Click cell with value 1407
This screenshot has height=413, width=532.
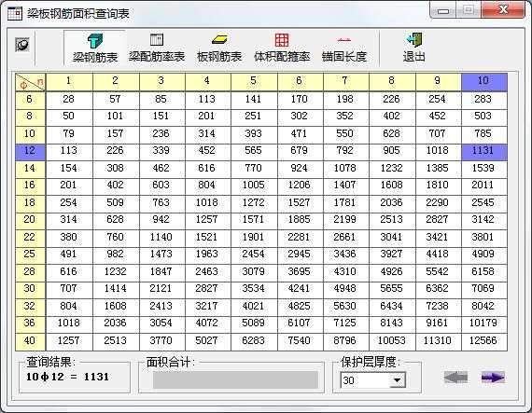[x=345, y=186]
